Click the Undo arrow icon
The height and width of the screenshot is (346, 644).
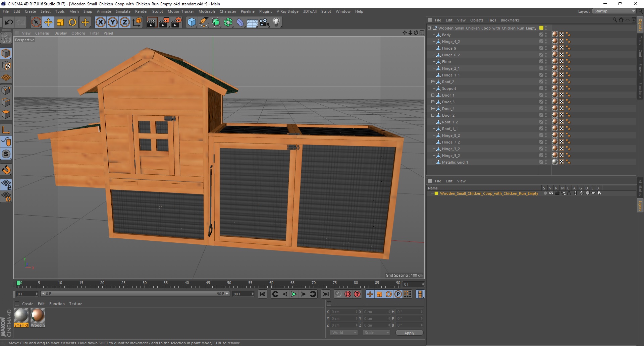coord(9,22)
